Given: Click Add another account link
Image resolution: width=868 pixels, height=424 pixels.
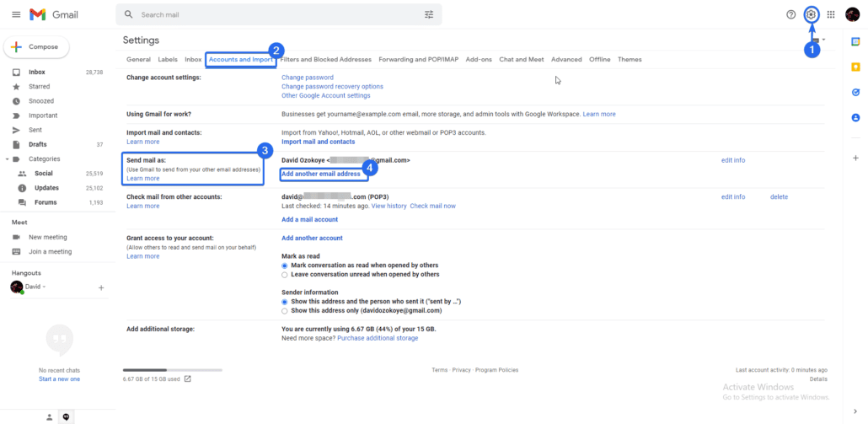Looking at the screenshot, I should [312, 238].
